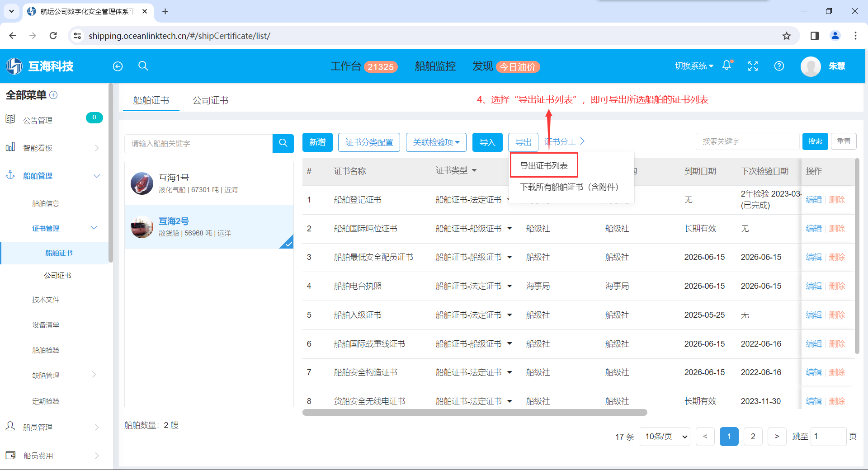Open the notification bell icon

pos(727,66)
